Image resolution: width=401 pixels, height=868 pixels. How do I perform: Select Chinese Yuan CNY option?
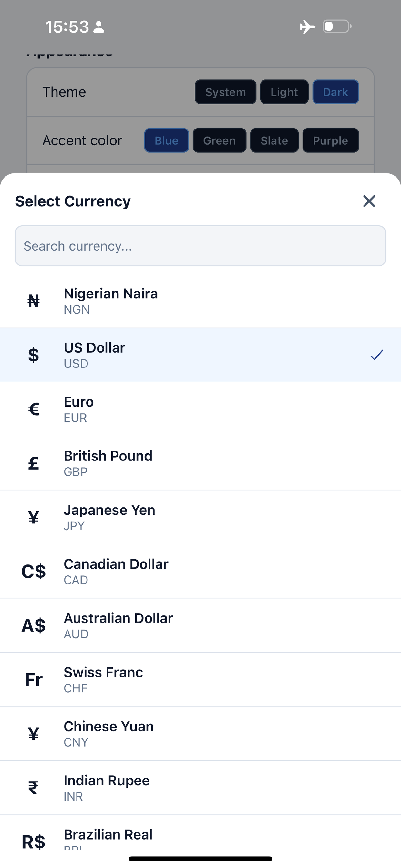click(200, 734)
